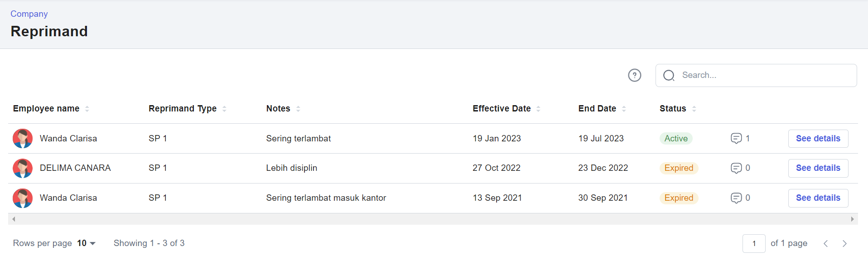
Task: Sort by Effective Date column
Action: (538, 109)
